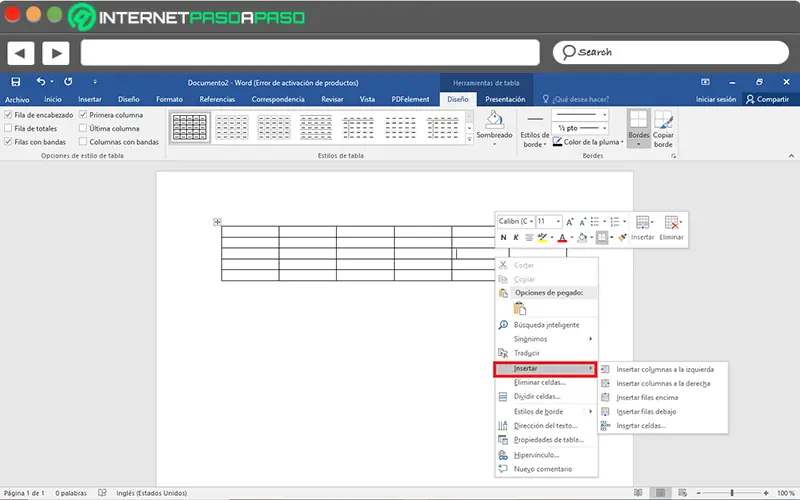Open the Sinónimos submenu
The height and width of the screenshot is (500, 800).
point(546,339)
